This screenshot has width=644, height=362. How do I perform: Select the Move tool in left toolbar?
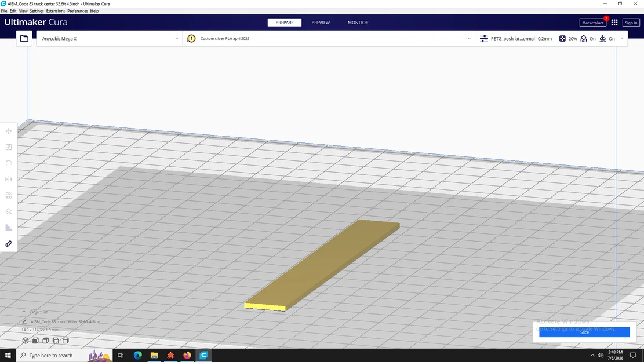pos(9,131)
